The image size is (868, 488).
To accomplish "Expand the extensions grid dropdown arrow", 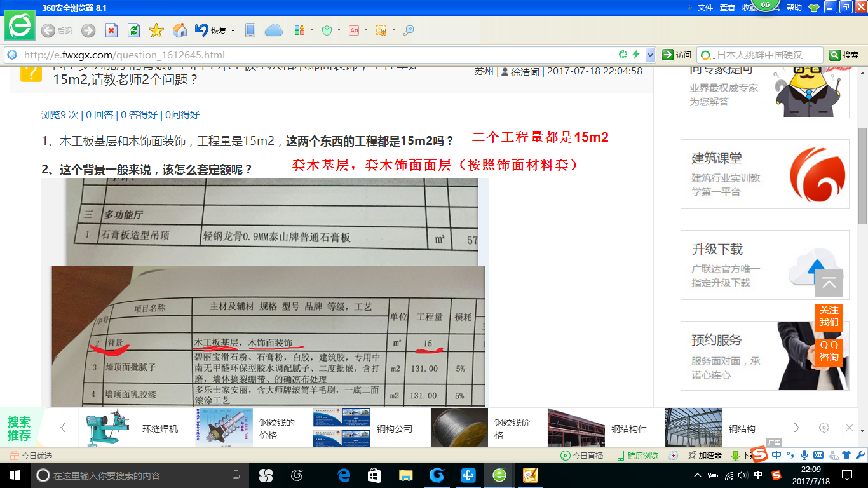I will pos(311,30).
